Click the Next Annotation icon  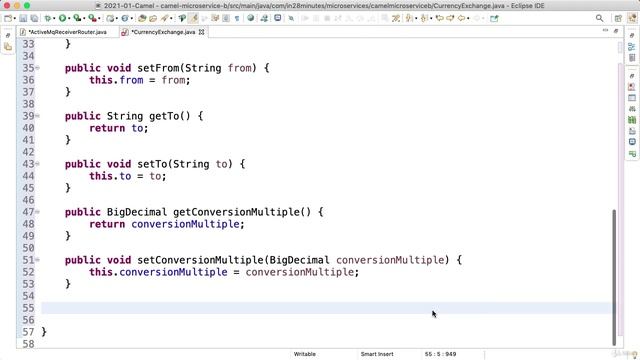tap(408, 18)
